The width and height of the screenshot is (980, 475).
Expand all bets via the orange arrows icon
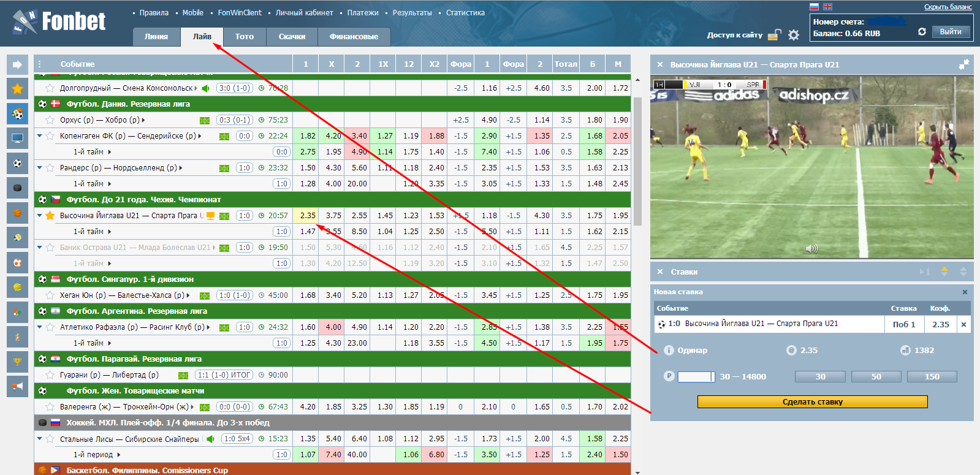click(944, 272)
